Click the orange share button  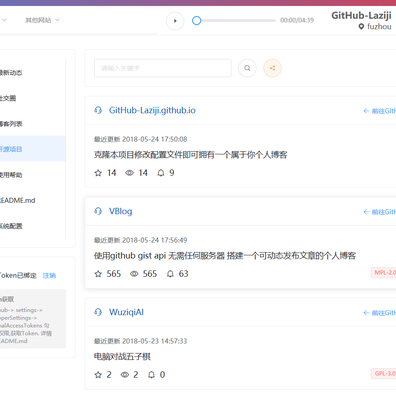tap(273, 68)
